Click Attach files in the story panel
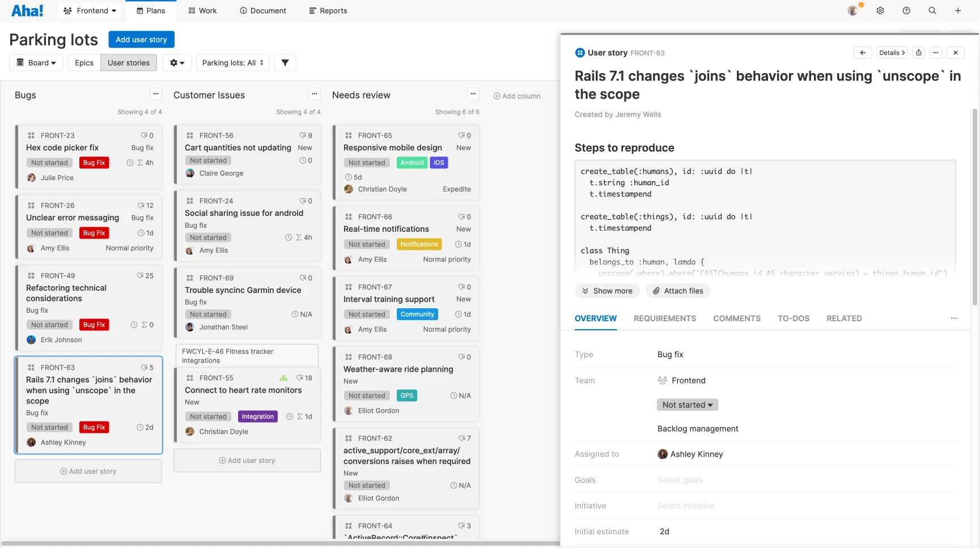This screenshot has height=553, width=980. [x=678, y=291]
